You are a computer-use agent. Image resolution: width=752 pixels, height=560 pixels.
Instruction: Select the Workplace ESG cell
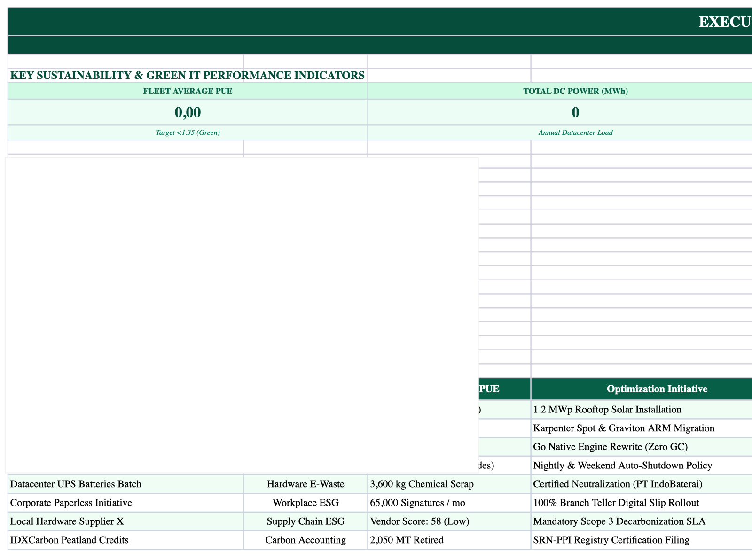tap(305, 503)
